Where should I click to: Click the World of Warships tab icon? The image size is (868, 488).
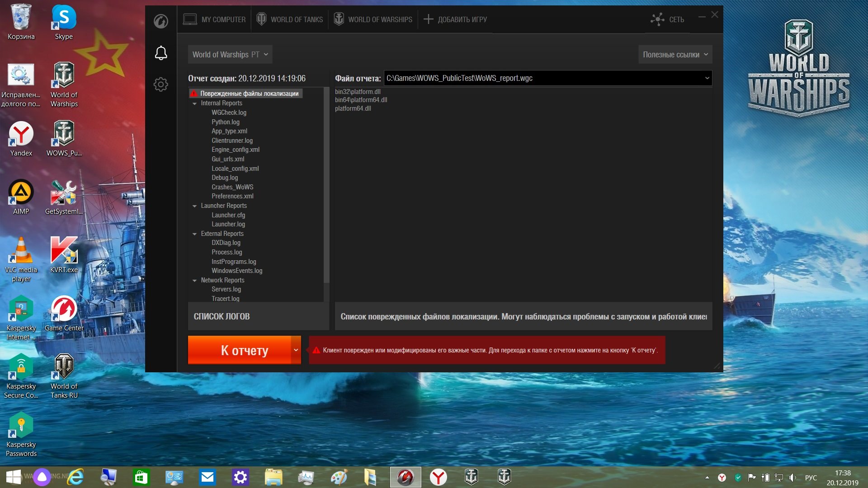tap(339, 20)
